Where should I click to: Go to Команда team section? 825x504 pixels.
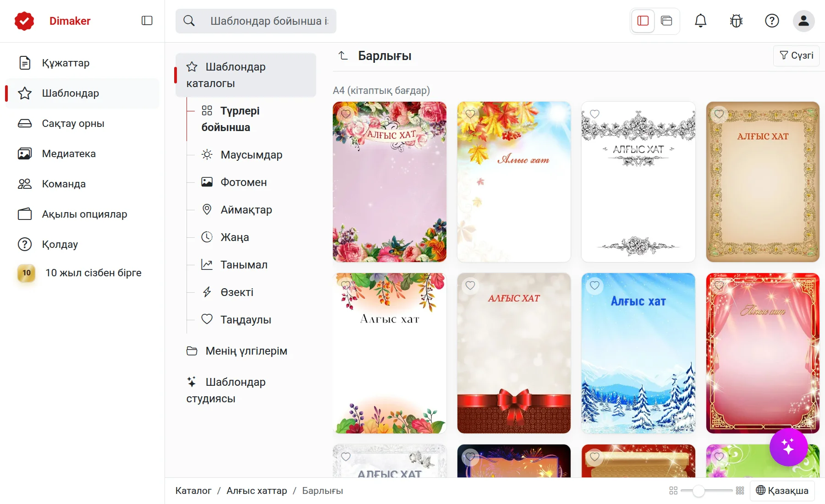pos(82,184)
